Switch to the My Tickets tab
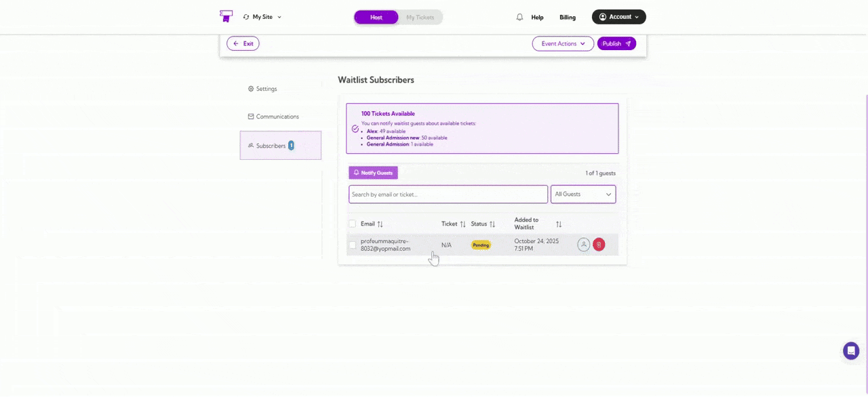The image size is (868, 397). pyautogui.click(x=420, y=17)
